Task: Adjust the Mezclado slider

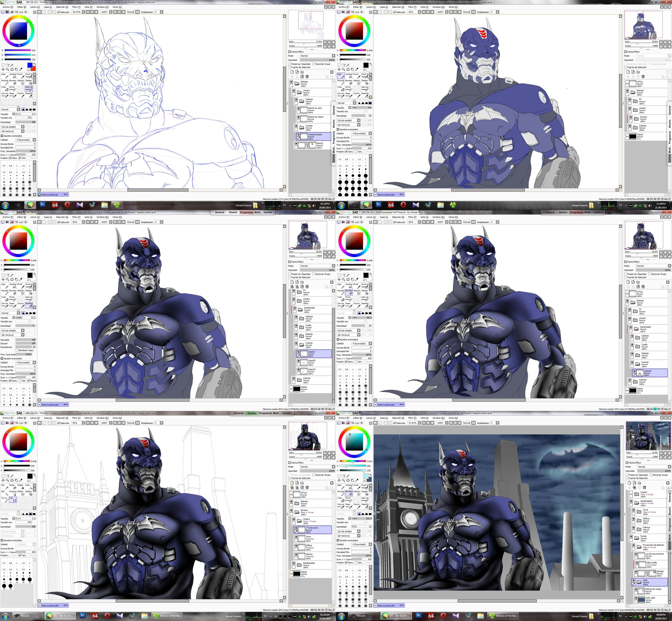Action: [x=26, y=340]
